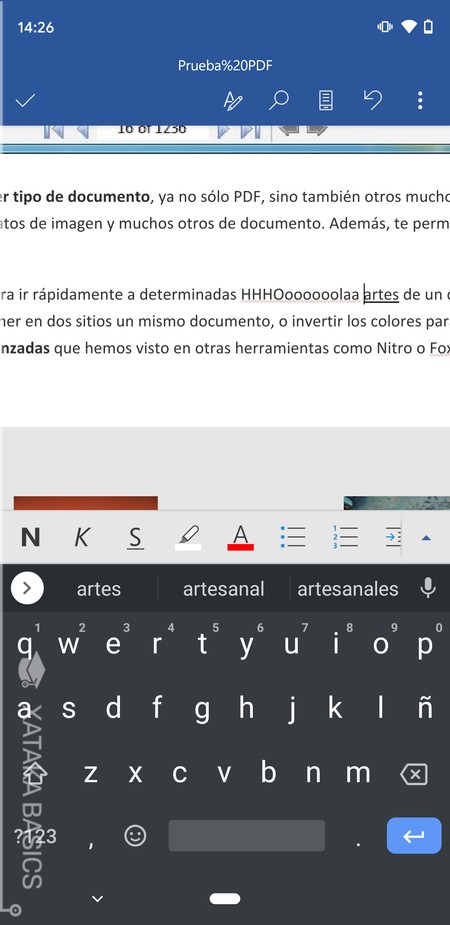Switch to the ?123 symbols keyboard

(x=35, y=836)
